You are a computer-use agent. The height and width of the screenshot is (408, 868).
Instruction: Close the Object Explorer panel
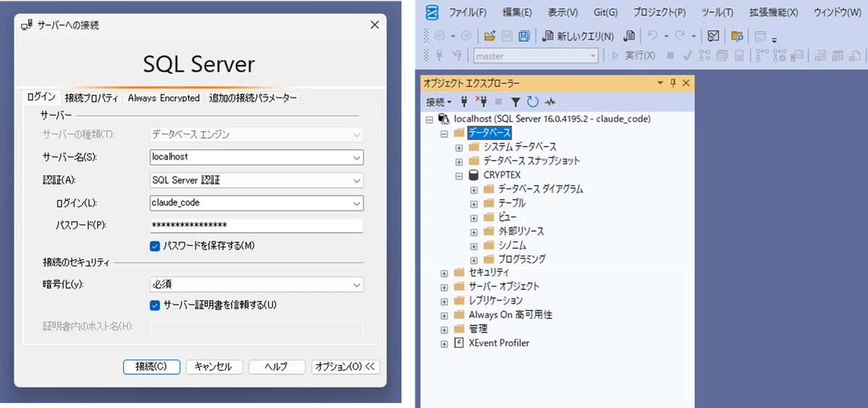[x=686, y=83]
